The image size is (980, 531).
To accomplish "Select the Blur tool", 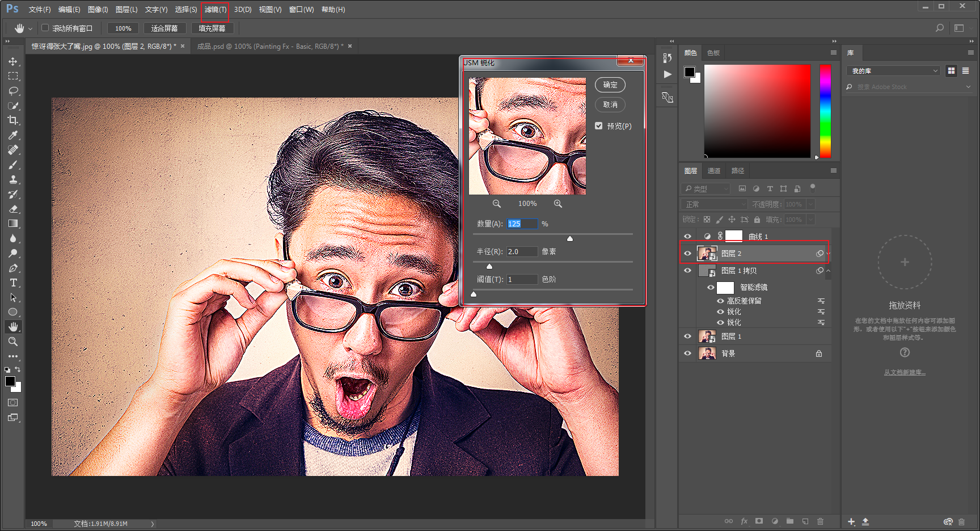I will (13, 238).
